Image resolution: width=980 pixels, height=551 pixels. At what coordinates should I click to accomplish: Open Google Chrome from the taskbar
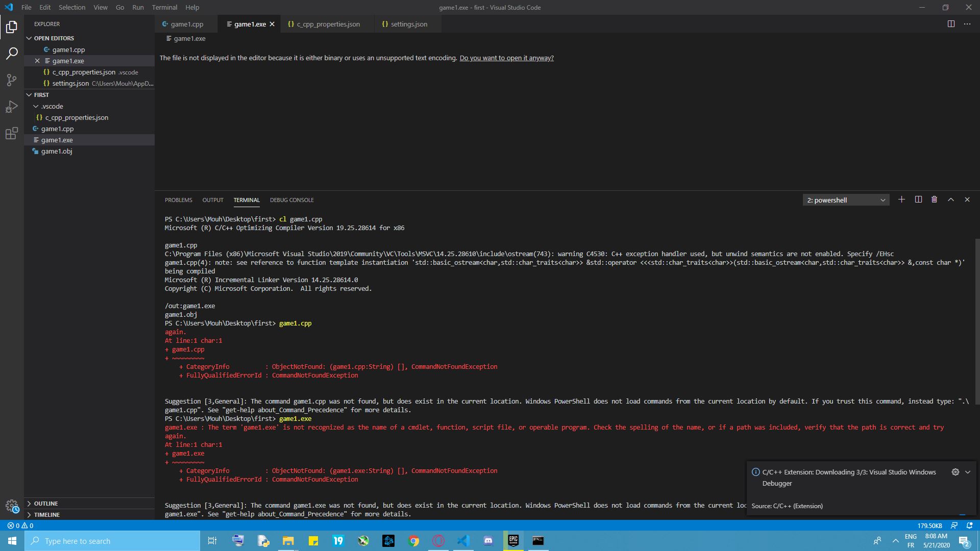click(x=413, y=541)
